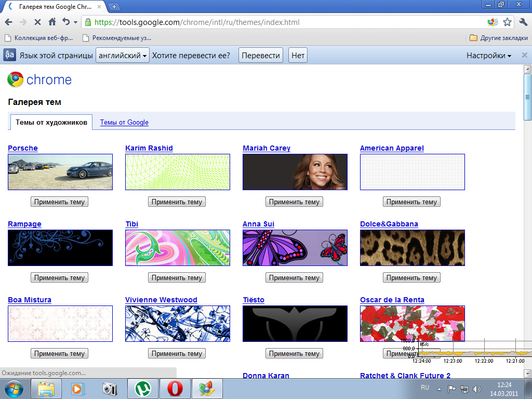The image size is (532, 399).
Task: Click the Mariah Carey theme thumbnail
Action: (x=295, y=172)
